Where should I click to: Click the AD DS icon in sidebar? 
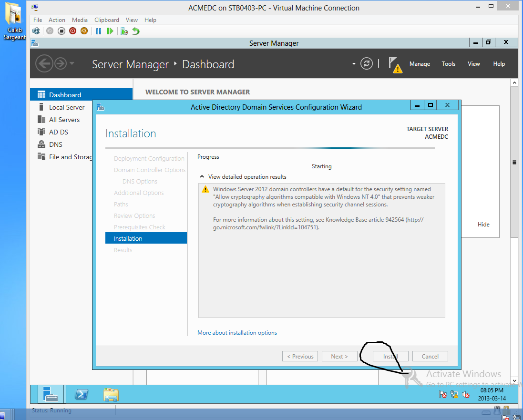[x=41, y=132]
